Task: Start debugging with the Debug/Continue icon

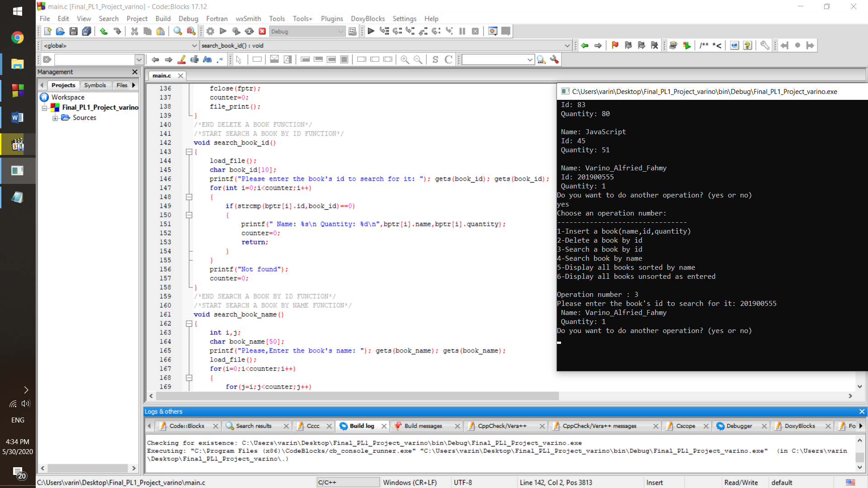Action: click(x=371, y=31)
